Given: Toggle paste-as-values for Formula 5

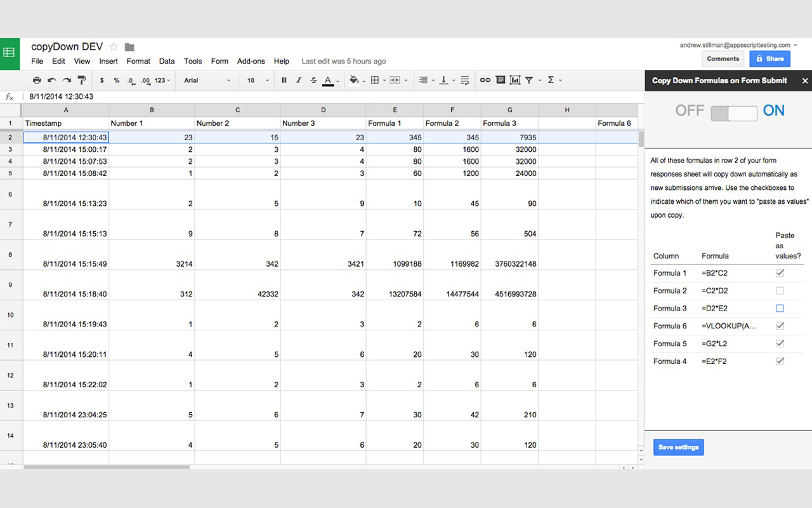Looking at the screenshot, I should tap(780, 344).
